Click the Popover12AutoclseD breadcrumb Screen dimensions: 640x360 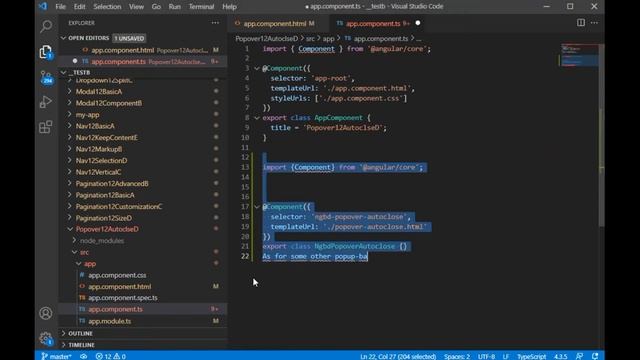pyautogui.click(x=267, y=38)
